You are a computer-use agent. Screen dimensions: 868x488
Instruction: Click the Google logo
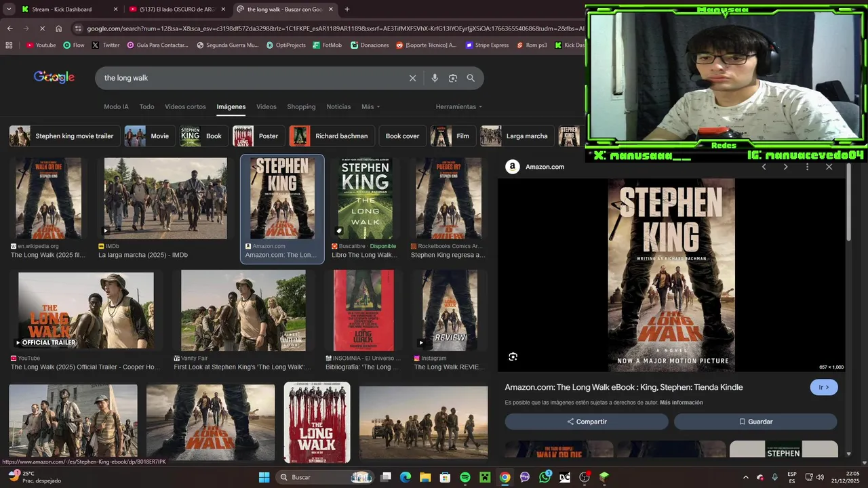click(x=54, y=77)
